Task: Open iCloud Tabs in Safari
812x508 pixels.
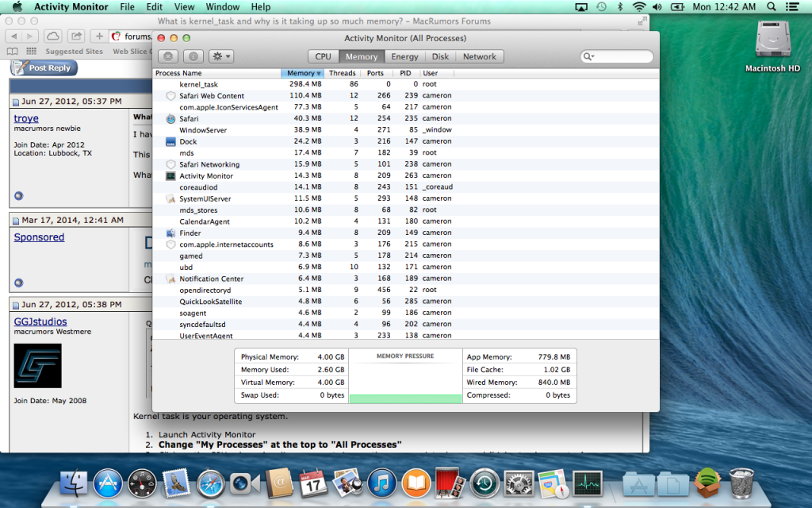Action: 52,36
